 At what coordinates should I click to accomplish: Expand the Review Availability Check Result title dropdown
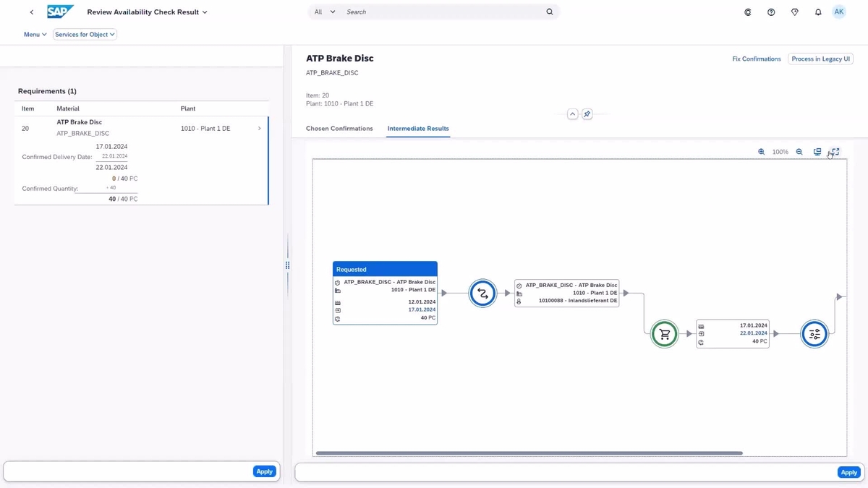205,12
